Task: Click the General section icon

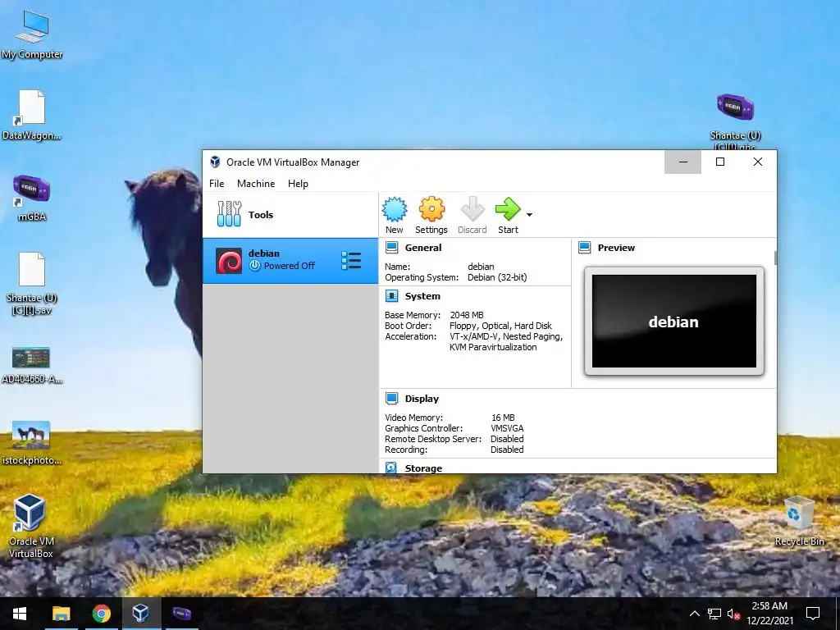Action: [391, 248]
